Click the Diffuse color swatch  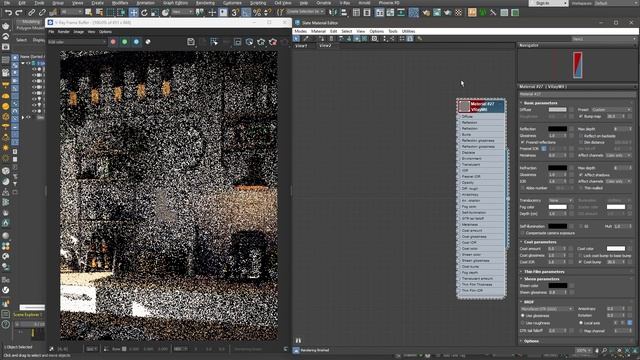(557, 110)
